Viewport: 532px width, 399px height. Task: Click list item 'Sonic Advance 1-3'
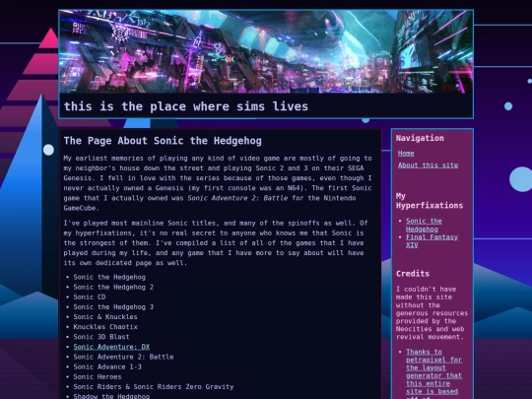point(107,366)
